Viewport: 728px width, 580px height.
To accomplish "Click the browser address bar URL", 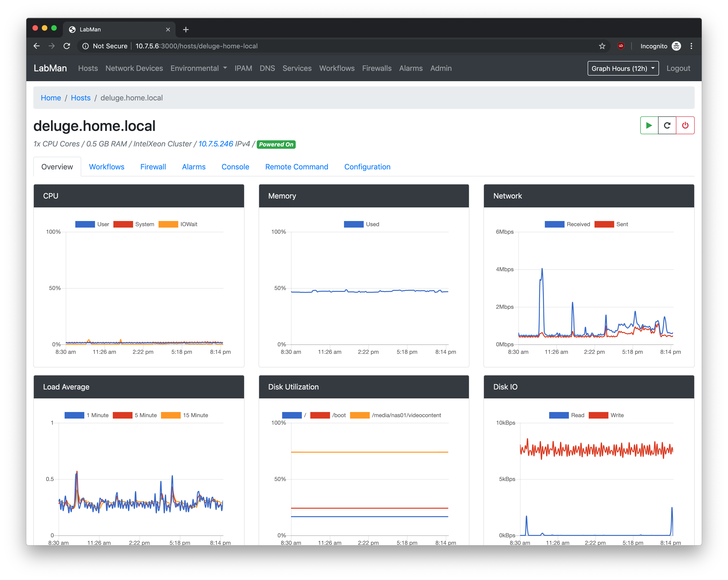I will click(196, 46).
